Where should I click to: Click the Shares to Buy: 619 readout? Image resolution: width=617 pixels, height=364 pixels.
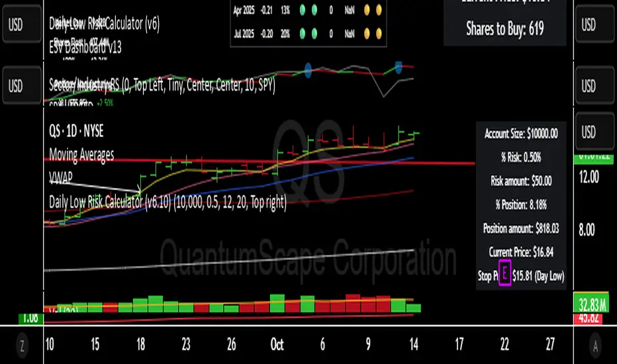coord(505,28)
